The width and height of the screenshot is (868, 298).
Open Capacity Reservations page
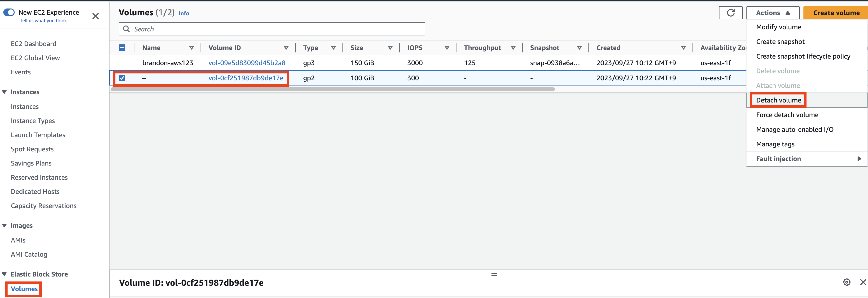pyautogui.click(x=44, y=206)
